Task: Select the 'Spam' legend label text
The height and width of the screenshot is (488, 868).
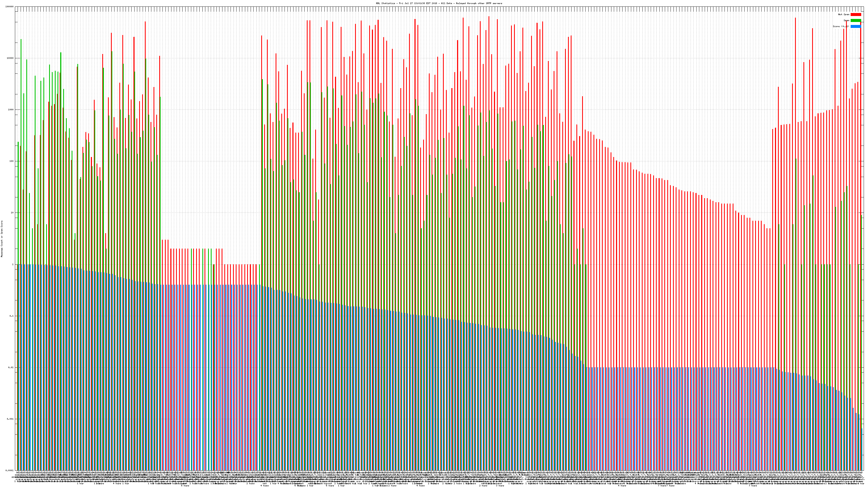Action: pyautogui.click(x=846, y=21)
